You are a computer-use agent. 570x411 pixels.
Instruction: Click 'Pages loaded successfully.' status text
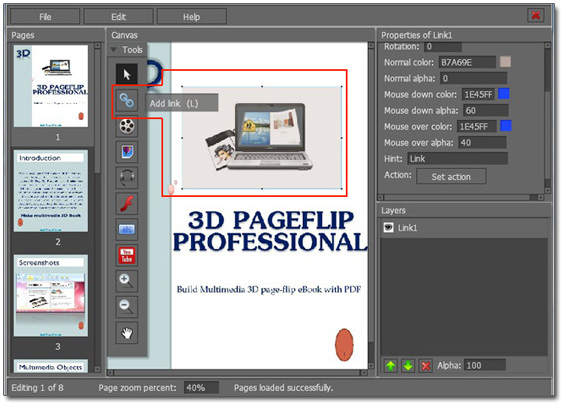pyautogui.click(x=284, y=388)
